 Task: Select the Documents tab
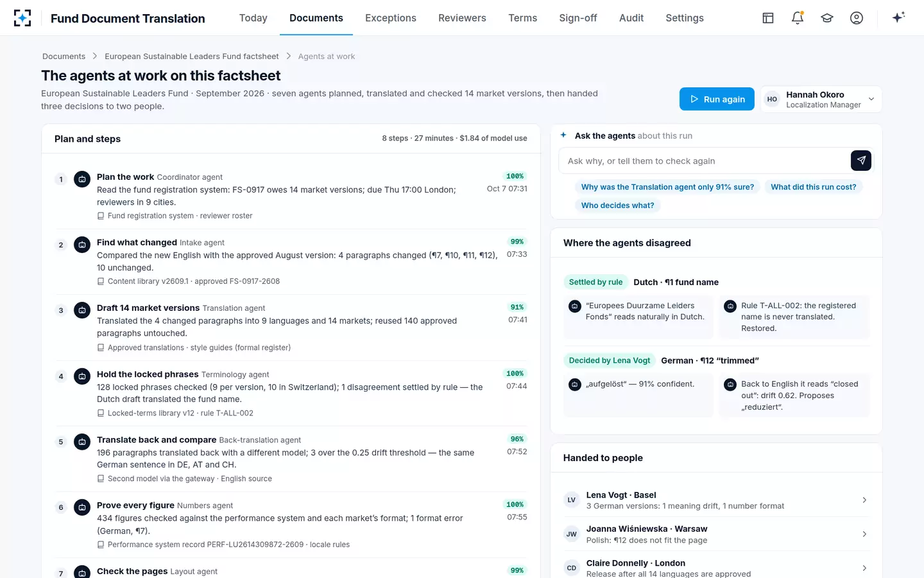[316, 18]
